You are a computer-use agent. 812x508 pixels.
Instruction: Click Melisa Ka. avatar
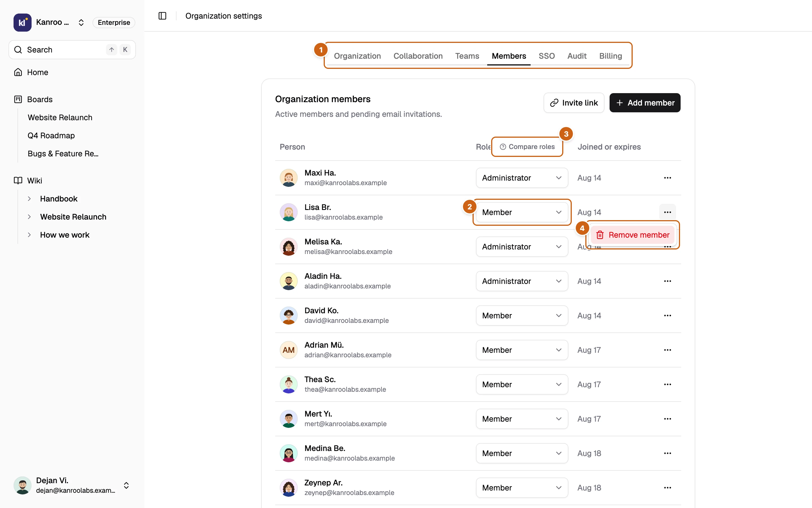pos(288,247)
